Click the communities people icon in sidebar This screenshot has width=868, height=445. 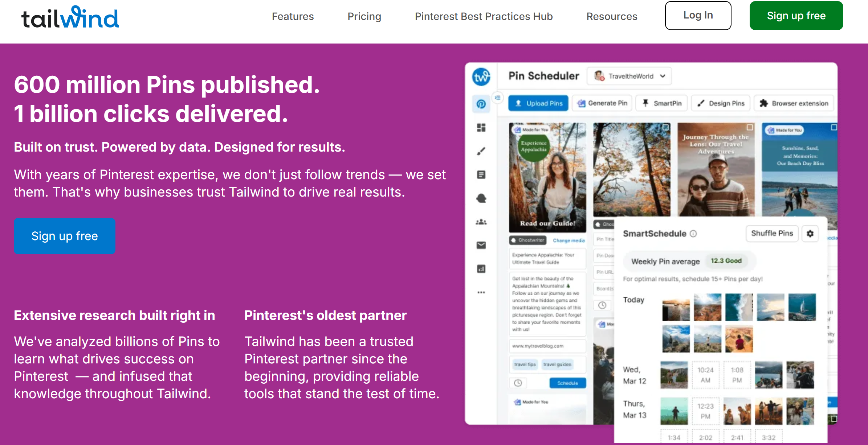[x=481, y=222]
